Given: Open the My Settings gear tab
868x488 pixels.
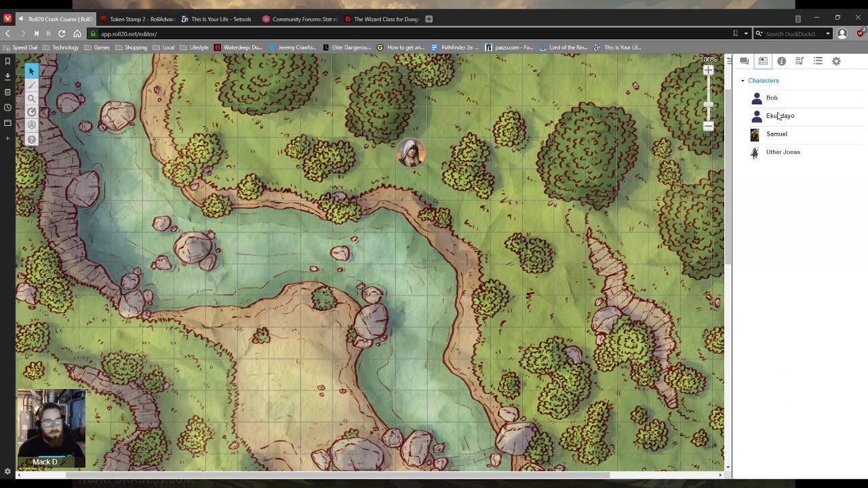Looking at the screenshot, I should pos(836,61).
